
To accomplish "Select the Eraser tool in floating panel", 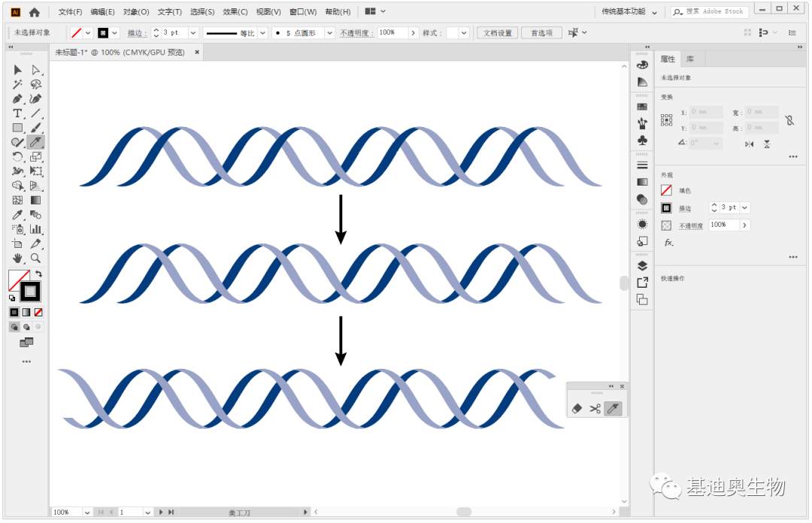I will [x=577, y=409].
